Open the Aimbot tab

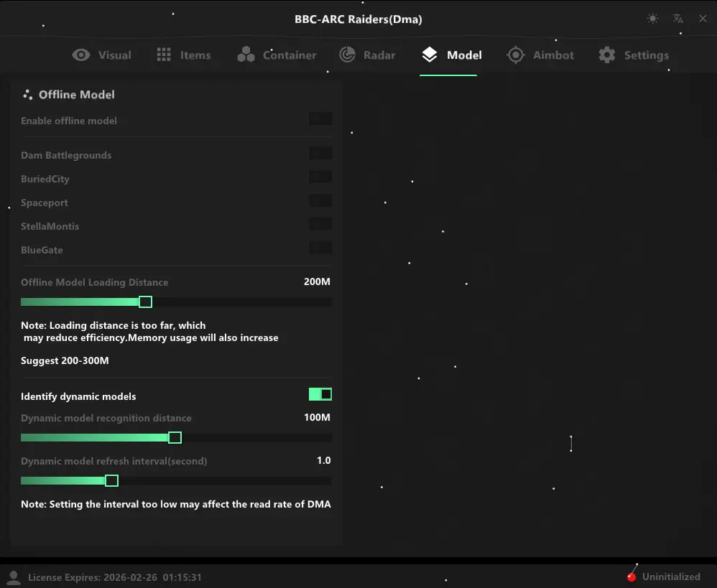541,55
